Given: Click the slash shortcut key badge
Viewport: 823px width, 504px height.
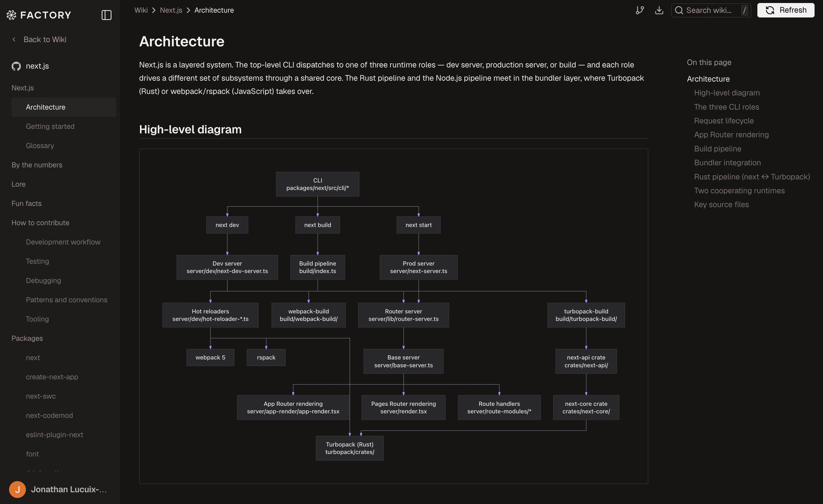Looking at the screenshot, I should [x=744, y=10].
